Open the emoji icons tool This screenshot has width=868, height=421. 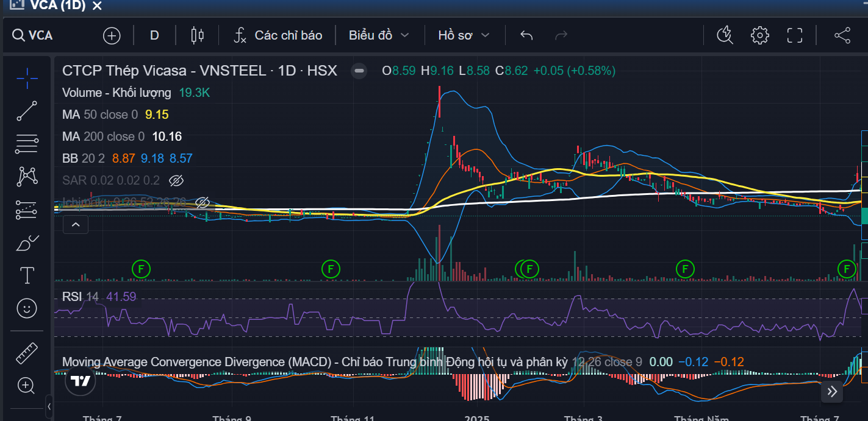click(x=27, y=309)
